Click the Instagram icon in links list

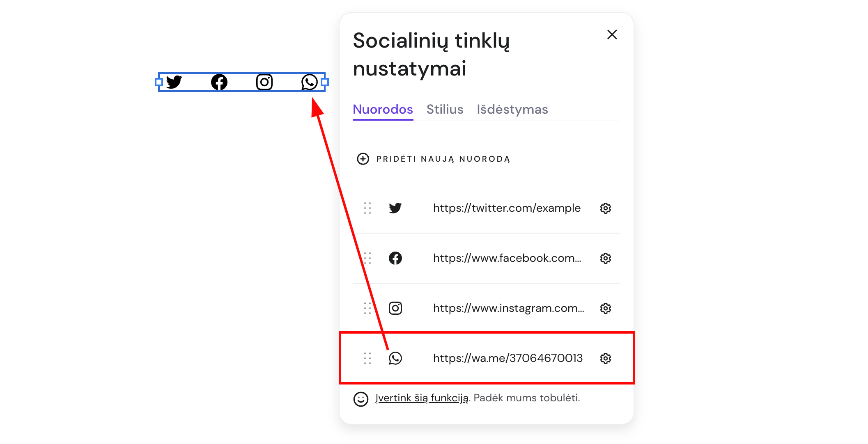[395, 309]
